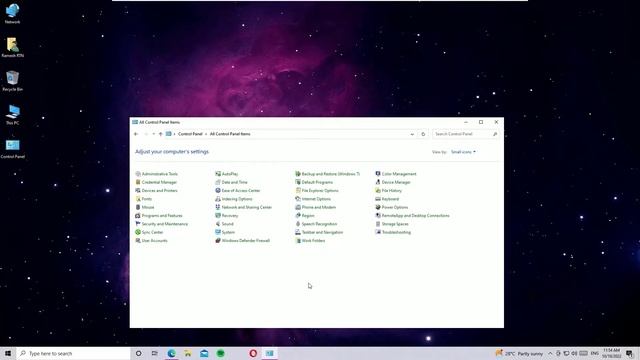Select Recycle Bin desktop icon

pos(13,81)
